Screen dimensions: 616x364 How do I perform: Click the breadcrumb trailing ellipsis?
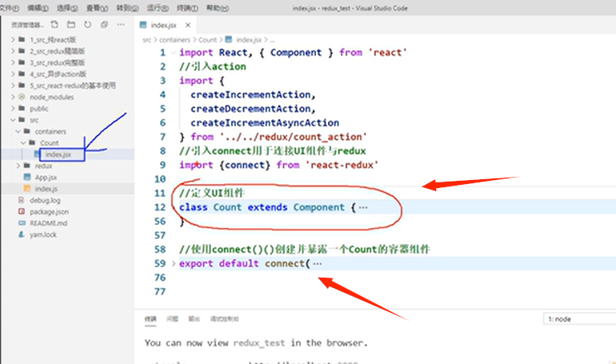coord(272,40)
